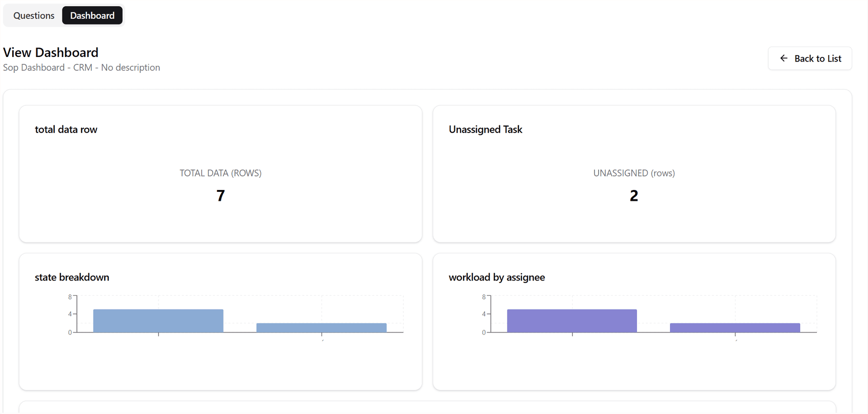The image size is (868, 414).
Task: Click the workload by assignee chart title
Action: [496, 277]
